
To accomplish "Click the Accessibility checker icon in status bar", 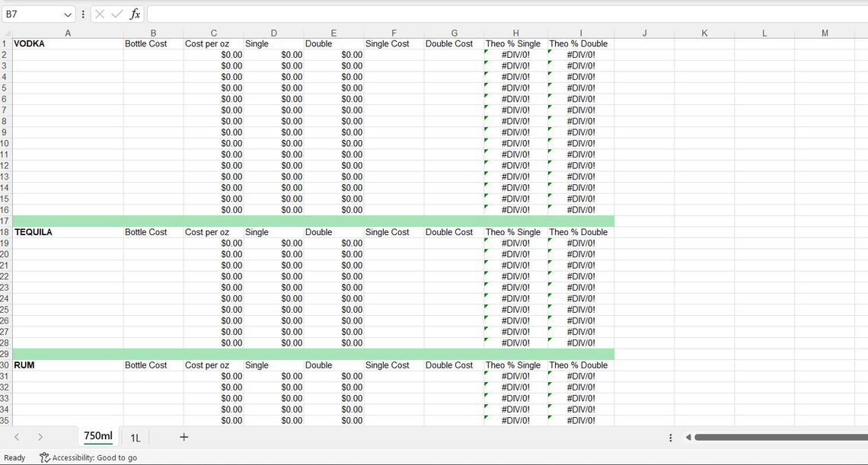I will [44, 457].
